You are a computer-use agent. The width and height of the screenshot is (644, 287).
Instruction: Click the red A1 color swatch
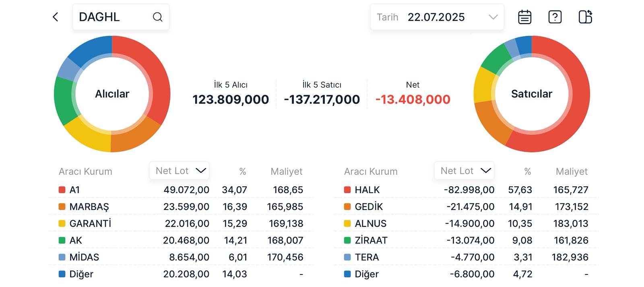[62, 190]
